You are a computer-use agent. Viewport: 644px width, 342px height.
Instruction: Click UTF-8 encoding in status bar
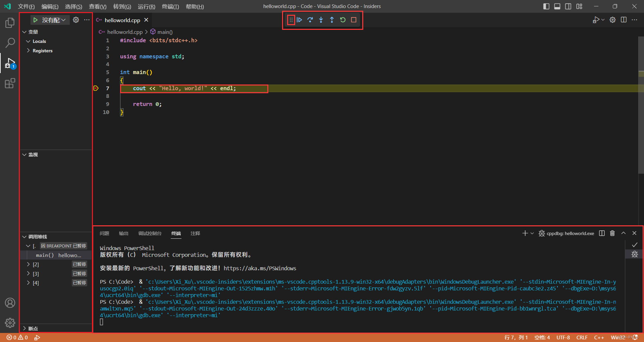(x=563, y=338)
